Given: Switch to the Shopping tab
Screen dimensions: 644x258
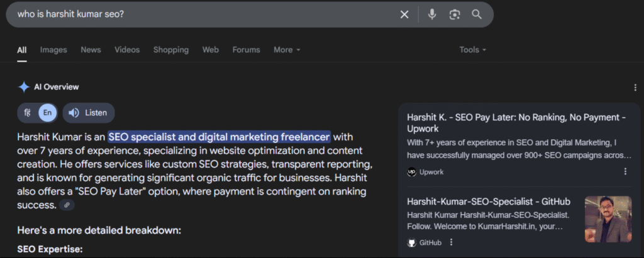Looking at the screenshot, I should click(171, 50).
